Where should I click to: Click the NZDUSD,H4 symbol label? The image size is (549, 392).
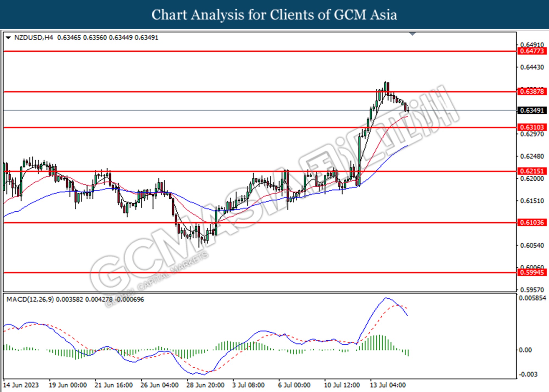pos(33,38)
